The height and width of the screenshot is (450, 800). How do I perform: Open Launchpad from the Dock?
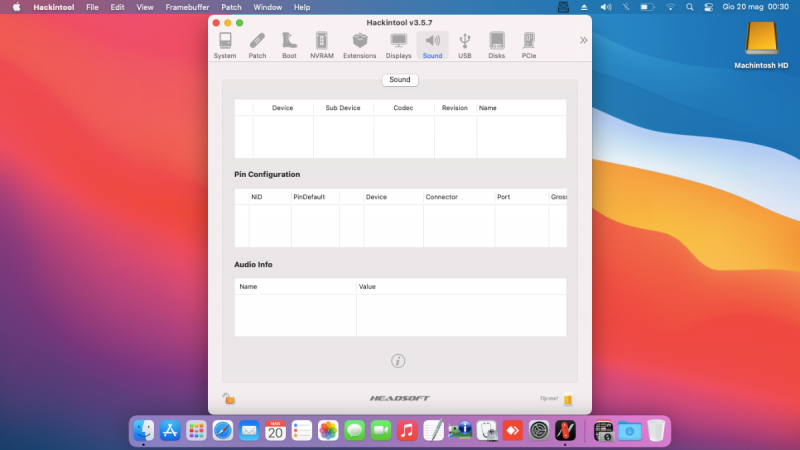pos(196,431)
